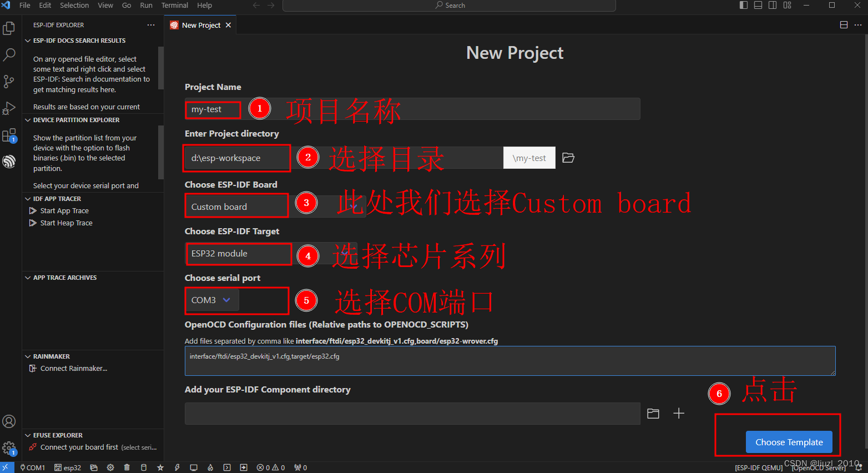Start Heap Trace in IDF App Tracer
Screen dimensions: 868x473
(66, 223)
